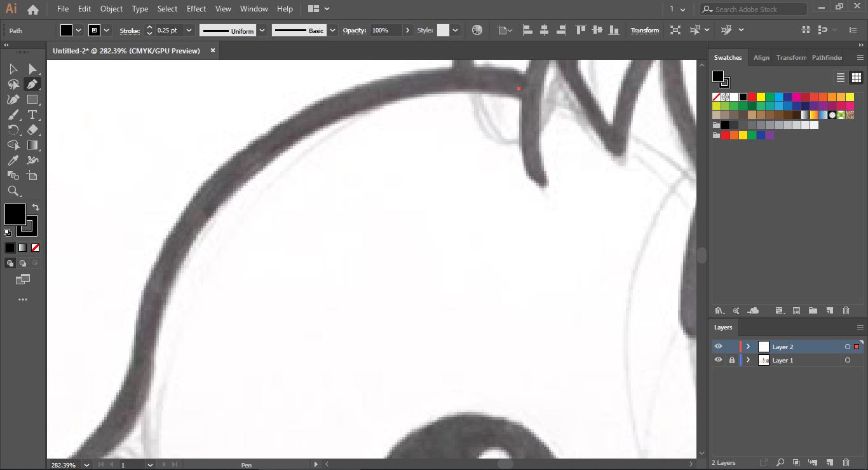The height and width of the screenshot is (470, 868).
Task: Click the horizontal align center icon
Action: pyautogui.click(x=544, y=30)
